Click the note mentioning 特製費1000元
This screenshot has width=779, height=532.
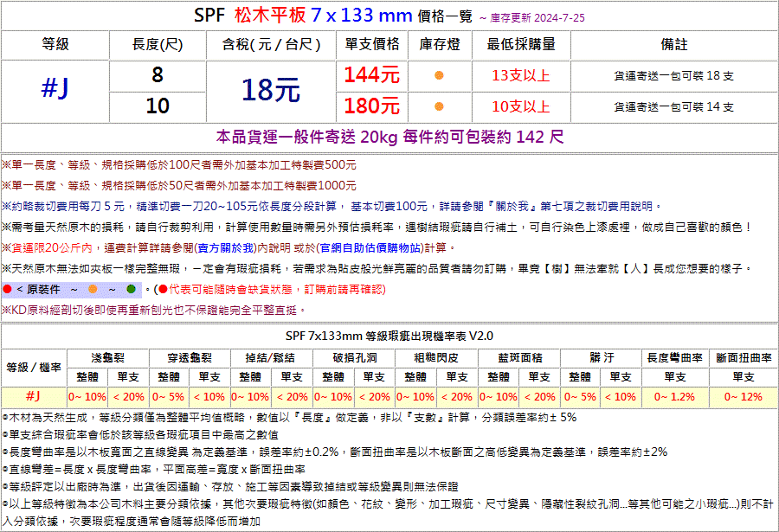[179, 185]
